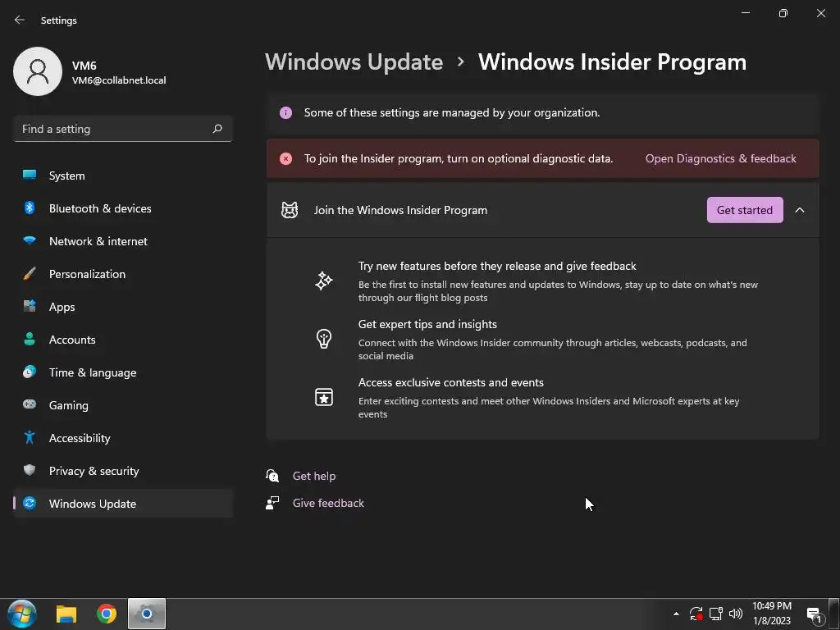Collapse the Join Insider Program section
The width and height of the screenshot is (840, 630).
point(799,210)
